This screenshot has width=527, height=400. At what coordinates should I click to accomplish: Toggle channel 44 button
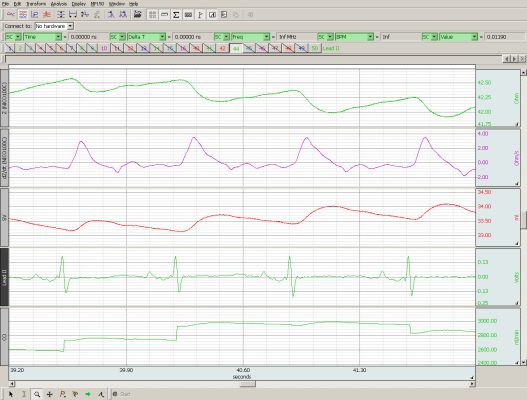(236, 48)
